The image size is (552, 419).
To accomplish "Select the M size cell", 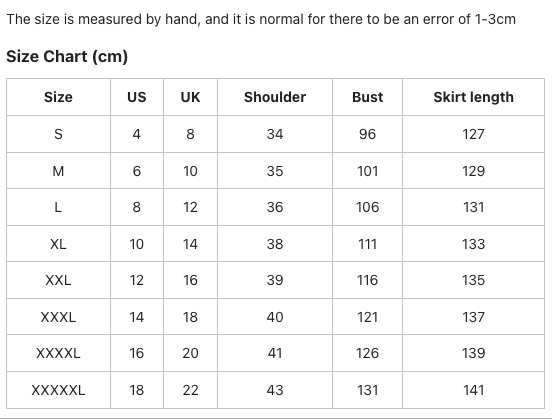I will point(58,171).
